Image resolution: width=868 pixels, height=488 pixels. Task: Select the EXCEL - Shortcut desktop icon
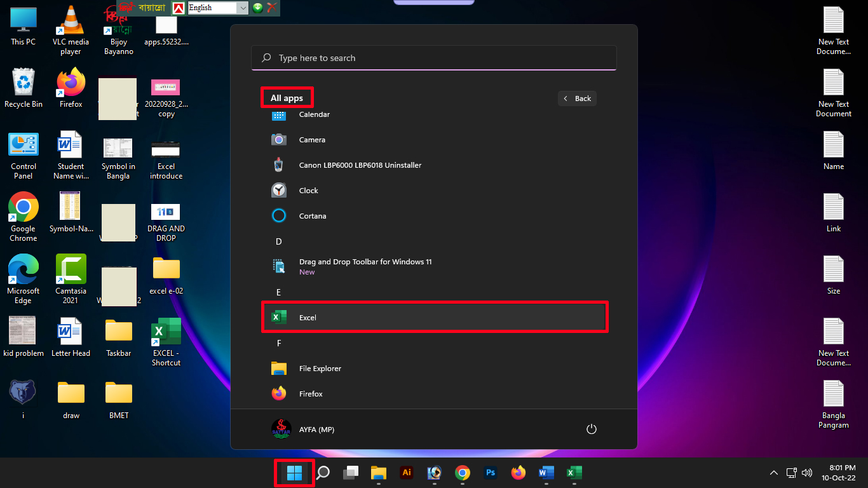(x=166, y=342)
